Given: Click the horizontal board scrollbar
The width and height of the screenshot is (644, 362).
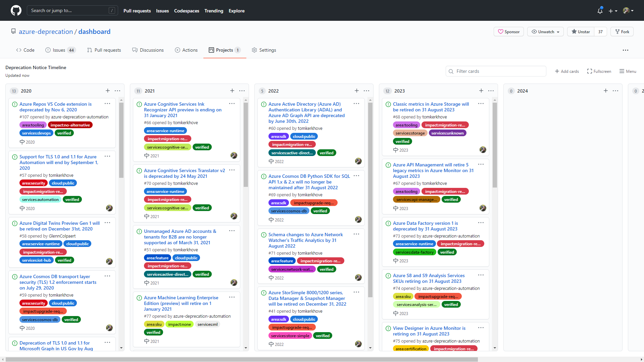Looking at the screenshot, I should coord(242,359).
